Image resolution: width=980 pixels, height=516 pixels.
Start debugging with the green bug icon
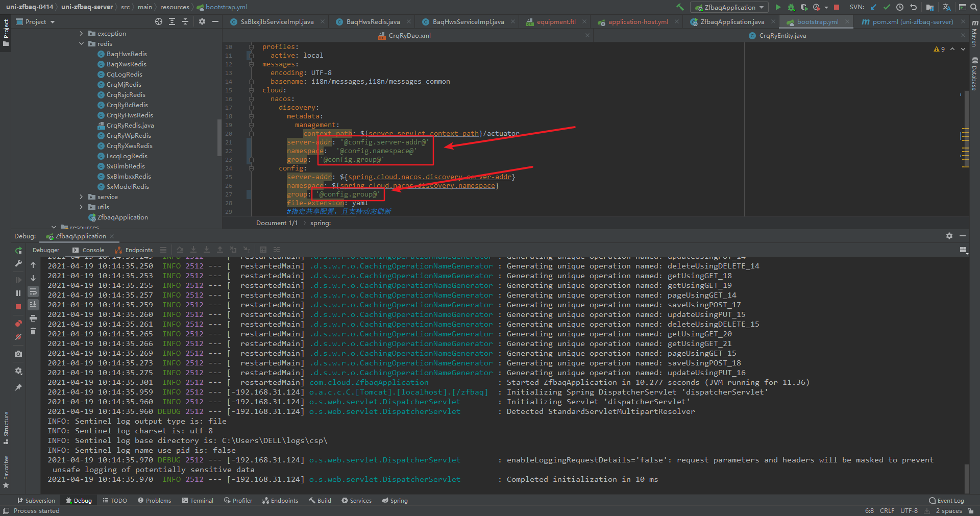[x=791, y=7]
